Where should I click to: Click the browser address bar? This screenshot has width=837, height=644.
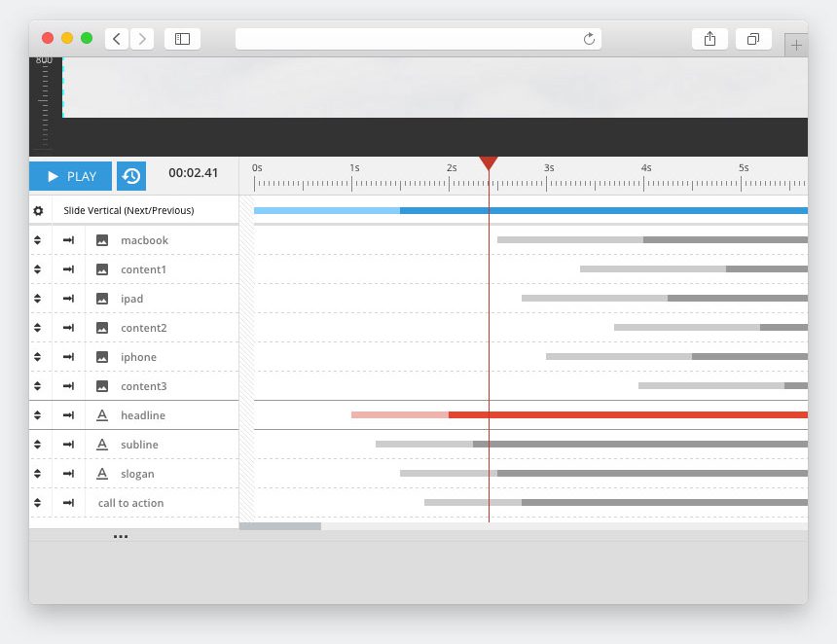tap(418, 39)
